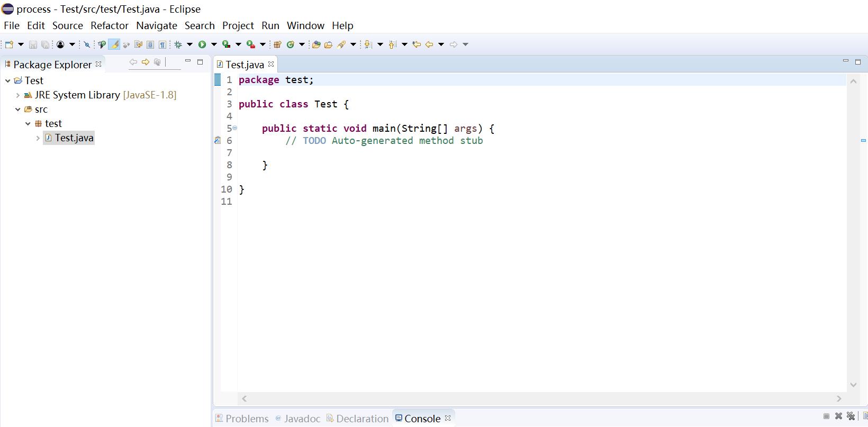Open the New dropdown arrow
This screenshot has height=427, width=868.
coord(21,44)
